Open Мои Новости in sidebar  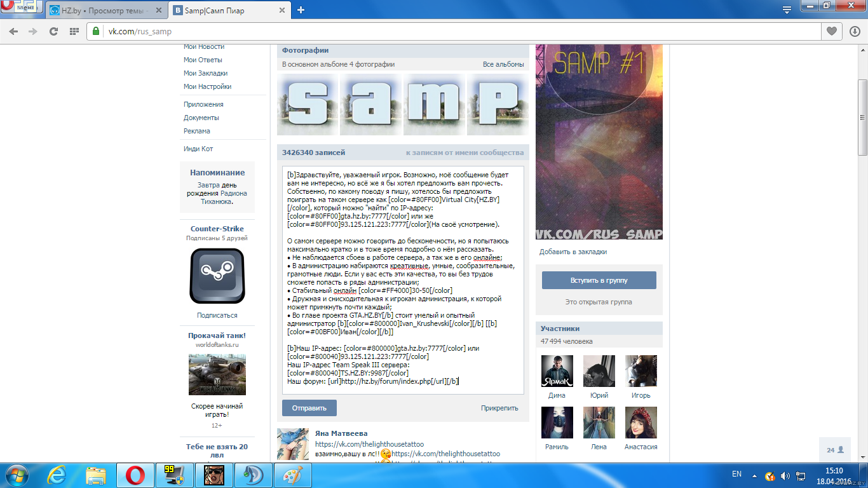(204, 46)
